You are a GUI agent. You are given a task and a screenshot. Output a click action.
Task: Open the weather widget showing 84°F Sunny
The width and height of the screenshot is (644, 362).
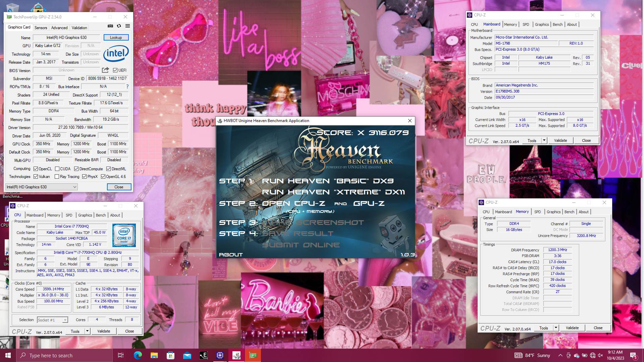[x=532, y=355]
